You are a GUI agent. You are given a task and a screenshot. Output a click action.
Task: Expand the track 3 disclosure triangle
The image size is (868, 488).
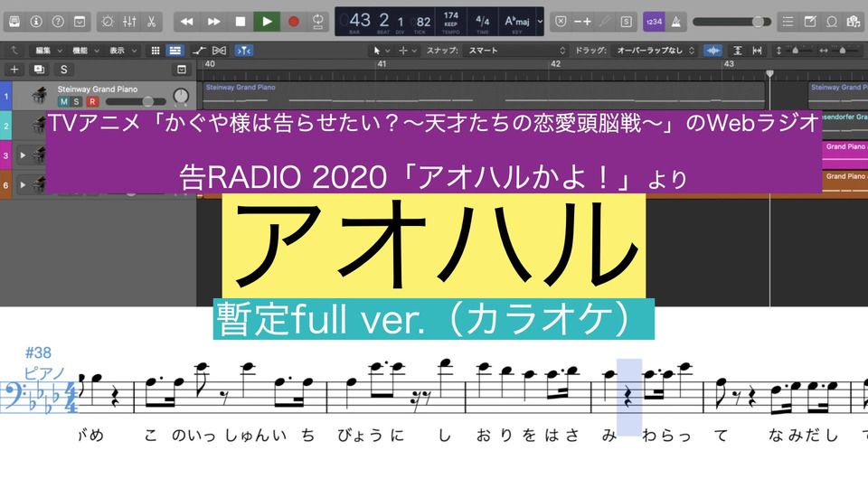tap(23, 155)
